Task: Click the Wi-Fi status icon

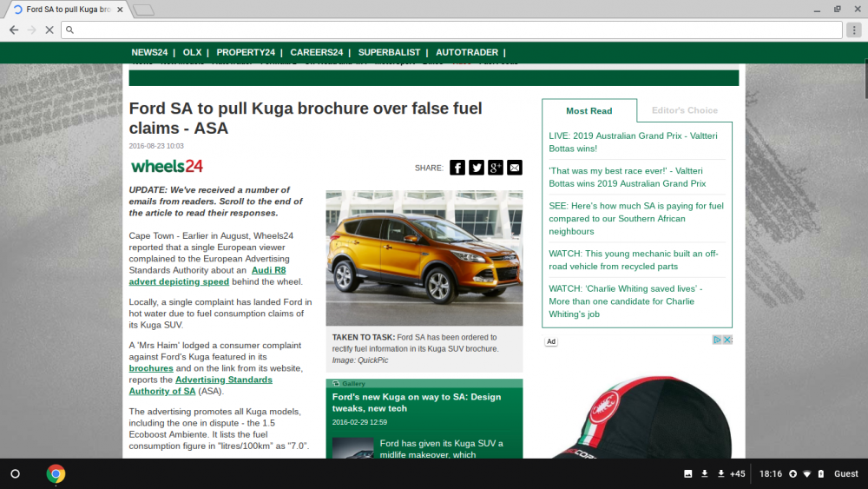Action: click(807, 474)
